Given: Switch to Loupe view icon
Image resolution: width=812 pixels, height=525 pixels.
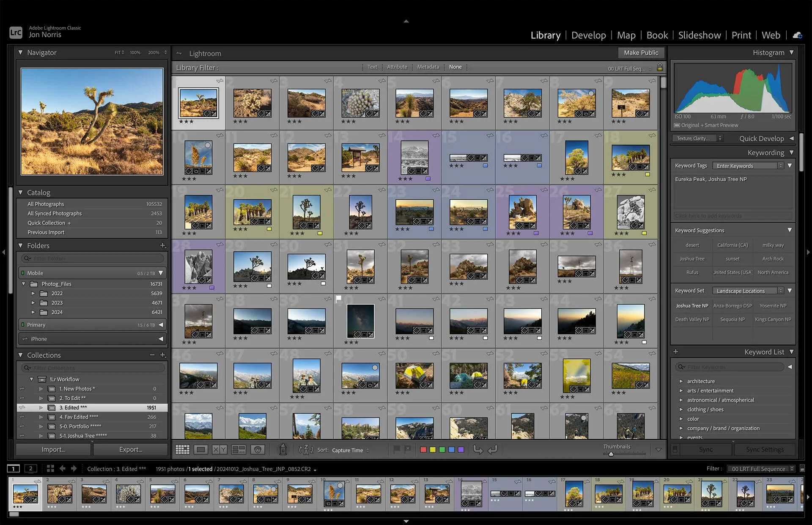Looking at the screenshot, I should click(201, 450).
